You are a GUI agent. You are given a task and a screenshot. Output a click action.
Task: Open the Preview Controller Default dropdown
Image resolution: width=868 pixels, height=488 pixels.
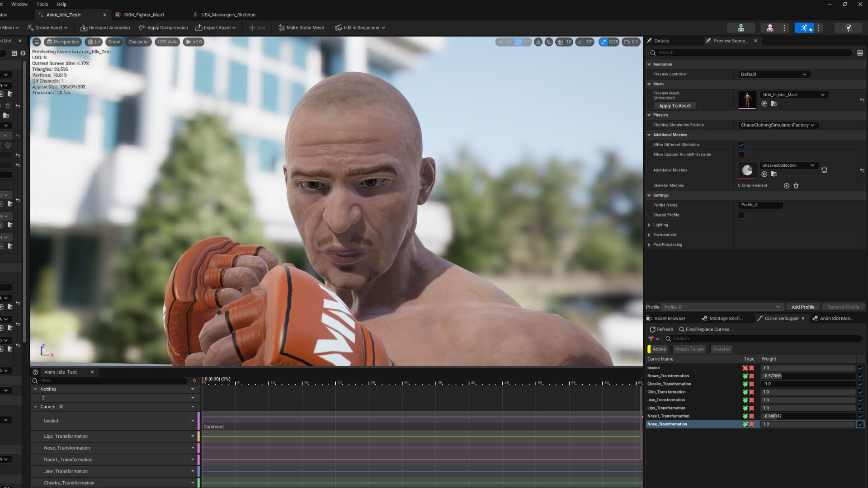click(774, 75)
